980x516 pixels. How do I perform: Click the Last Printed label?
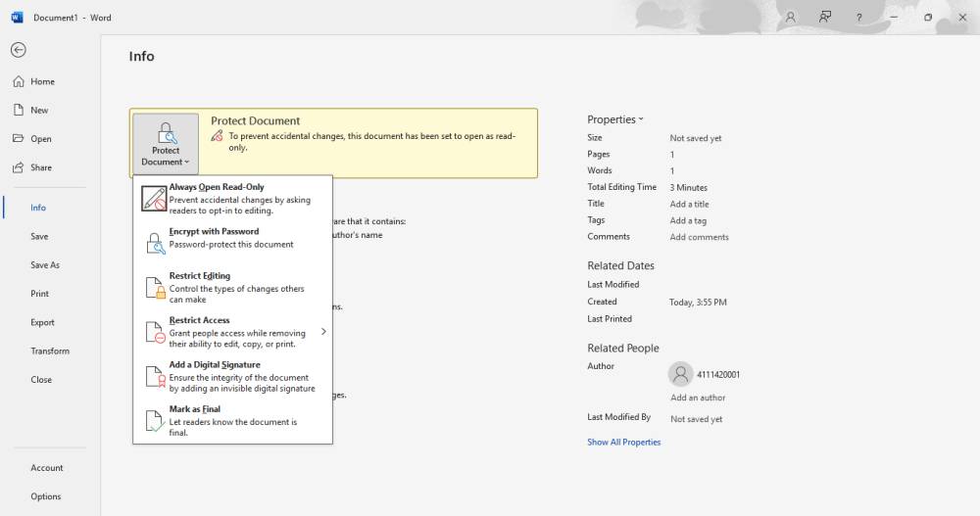610,318
